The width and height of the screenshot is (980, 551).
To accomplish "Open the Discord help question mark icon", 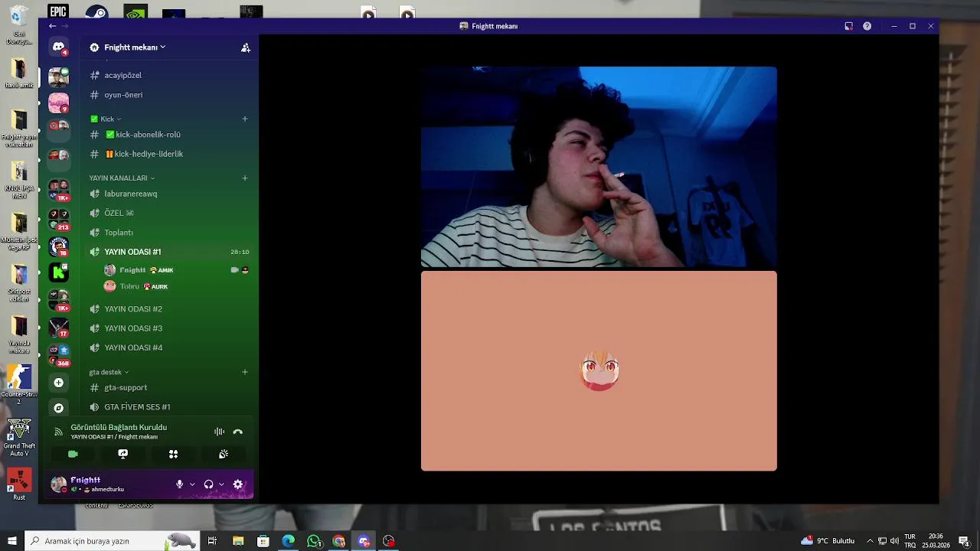I will [x=867, y=26].
